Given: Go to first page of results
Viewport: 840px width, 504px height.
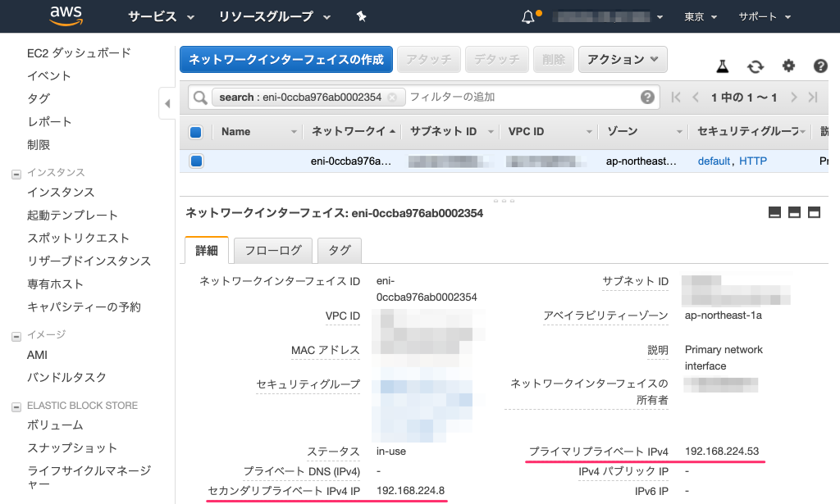Looking at the screenshot, I should coord(676,98).
